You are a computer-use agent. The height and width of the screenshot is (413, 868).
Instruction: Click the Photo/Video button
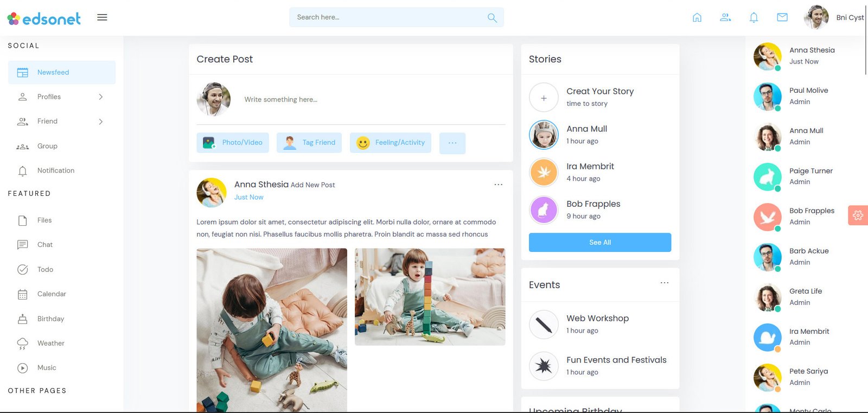pos(233,143)
